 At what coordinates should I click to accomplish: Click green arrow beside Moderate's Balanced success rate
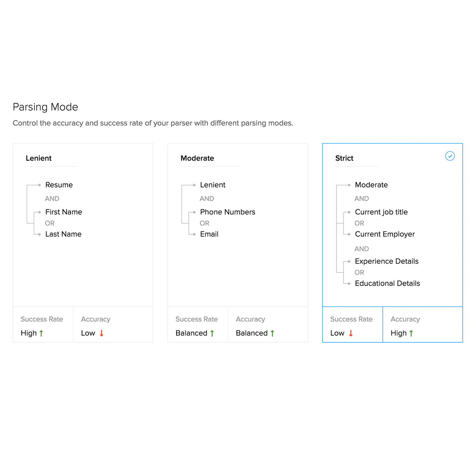212,333
